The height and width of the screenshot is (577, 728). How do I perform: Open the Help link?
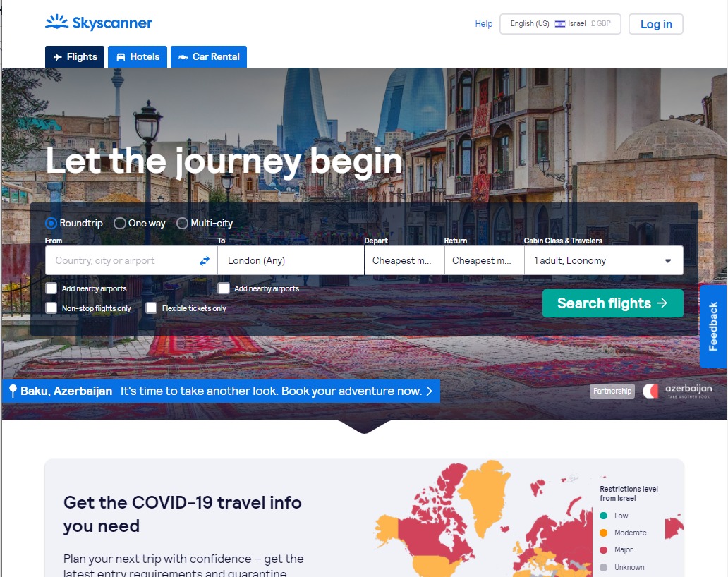483,24
